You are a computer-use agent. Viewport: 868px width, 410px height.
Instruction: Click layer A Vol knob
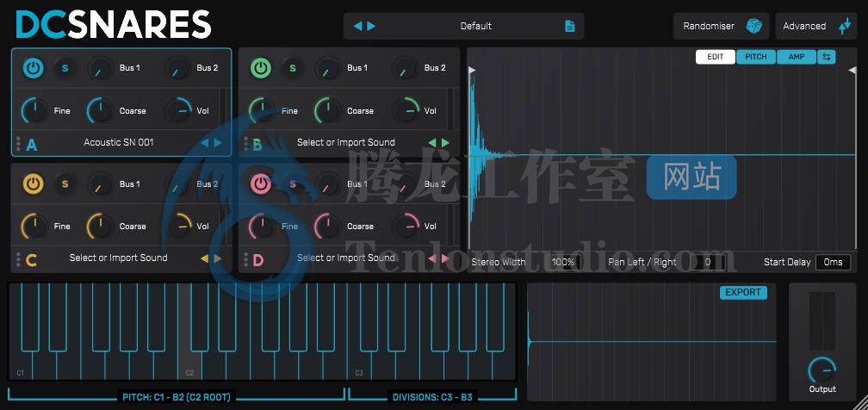(179, 111)
